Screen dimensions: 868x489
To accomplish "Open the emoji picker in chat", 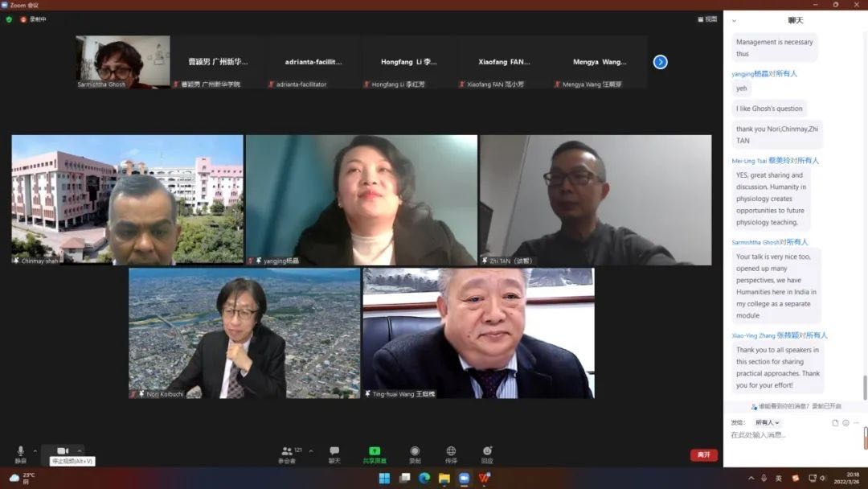I will (845, 422).
